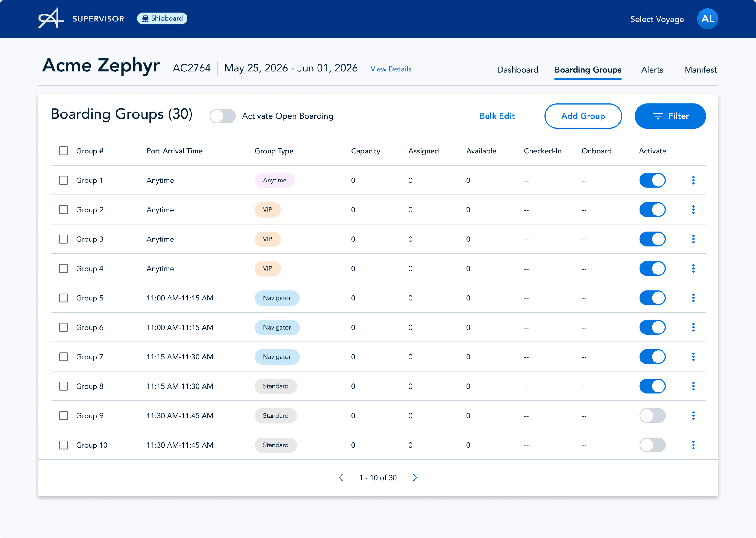The width and height of the screenshot is (756, 538).
Task: Open the three-dot menu for Group 5
Action: click(693, 298)
